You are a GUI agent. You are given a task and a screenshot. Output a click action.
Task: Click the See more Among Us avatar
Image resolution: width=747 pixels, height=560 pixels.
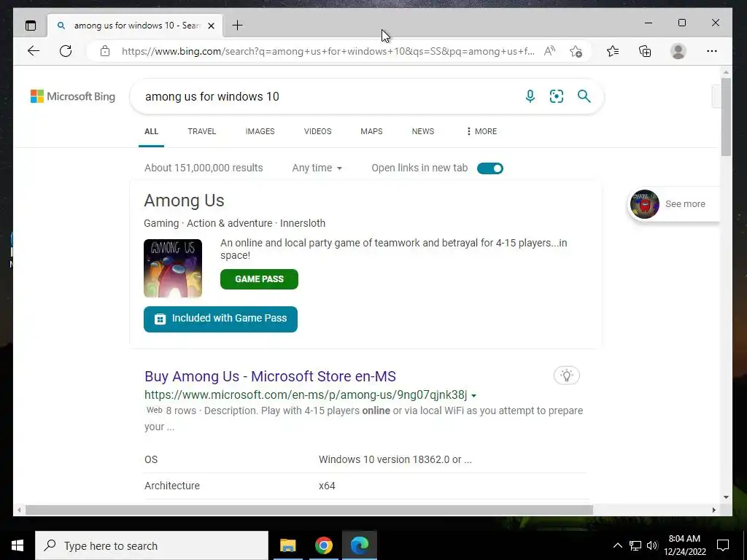(645, 204)
